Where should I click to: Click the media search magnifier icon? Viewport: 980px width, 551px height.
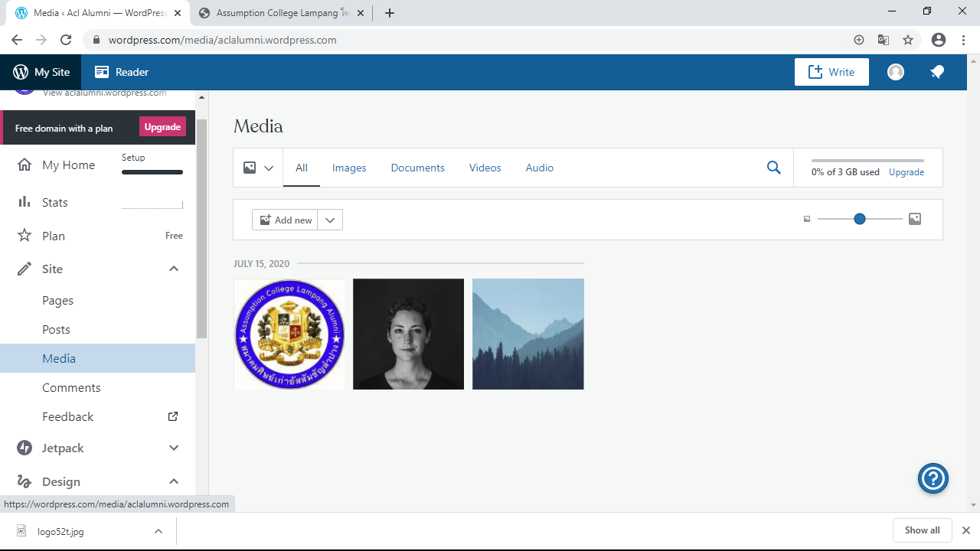click(x=774, y=168)
